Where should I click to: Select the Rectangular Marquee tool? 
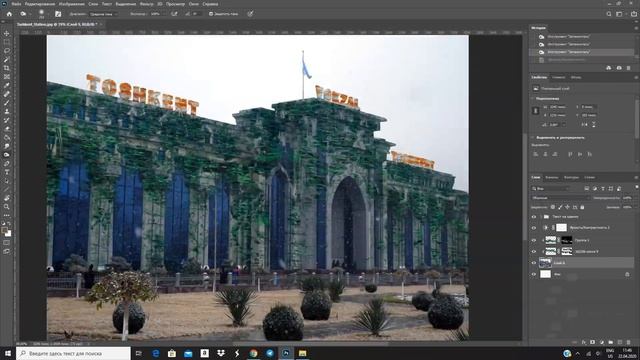click(7, 42)
